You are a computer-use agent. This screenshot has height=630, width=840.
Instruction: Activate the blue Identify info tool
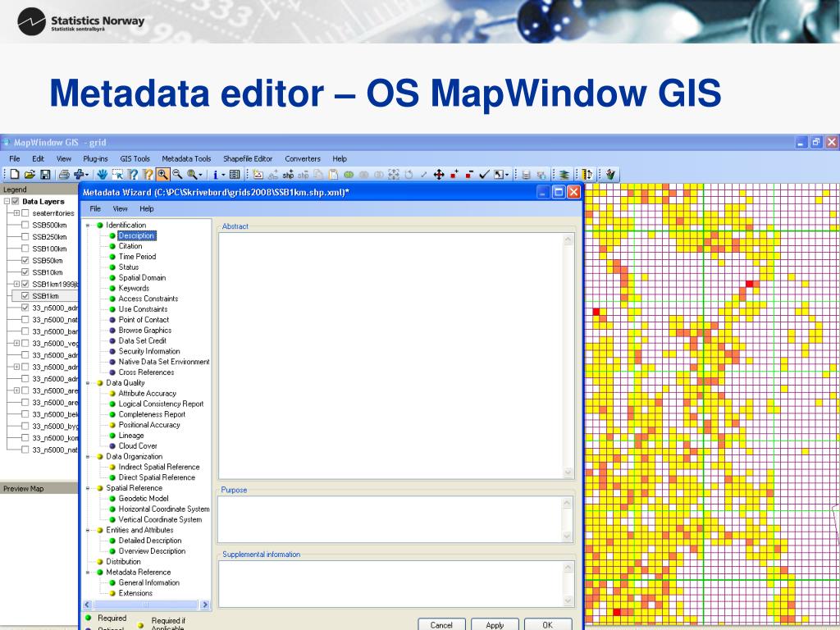(216, 174)
